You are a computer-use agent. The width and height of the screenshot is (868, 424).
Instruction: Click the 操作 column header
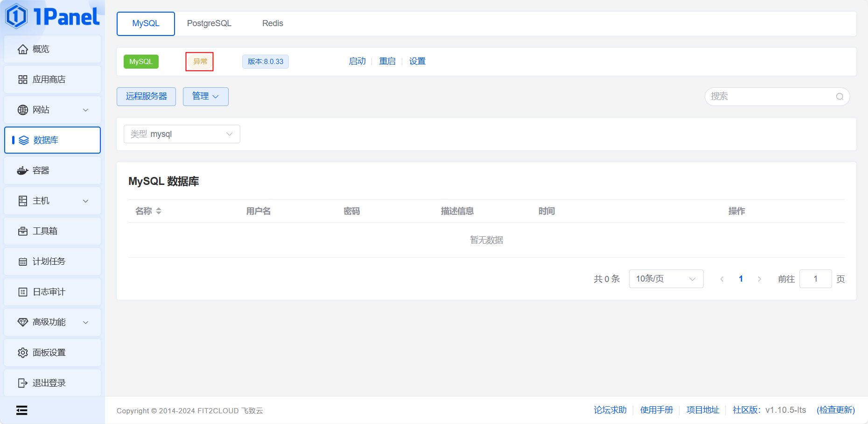[x=737, y=211]
